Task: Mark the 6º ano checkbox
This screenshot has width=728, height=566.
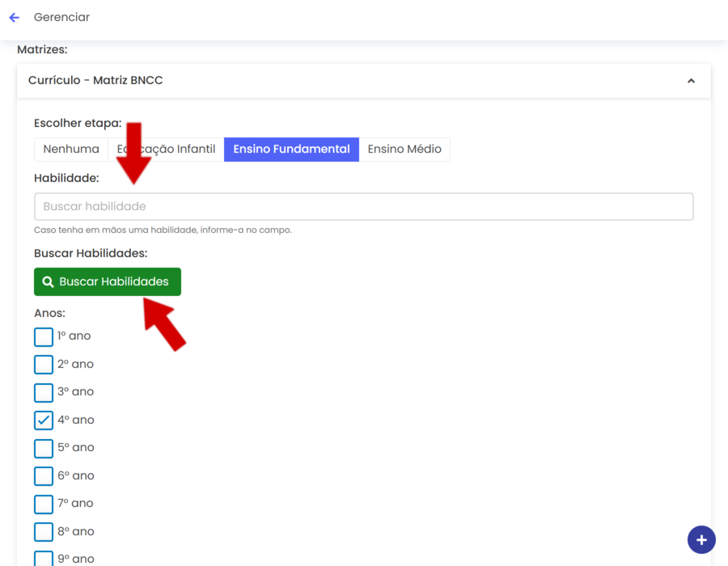Action: pyautogui.click(x=44, y=476)
